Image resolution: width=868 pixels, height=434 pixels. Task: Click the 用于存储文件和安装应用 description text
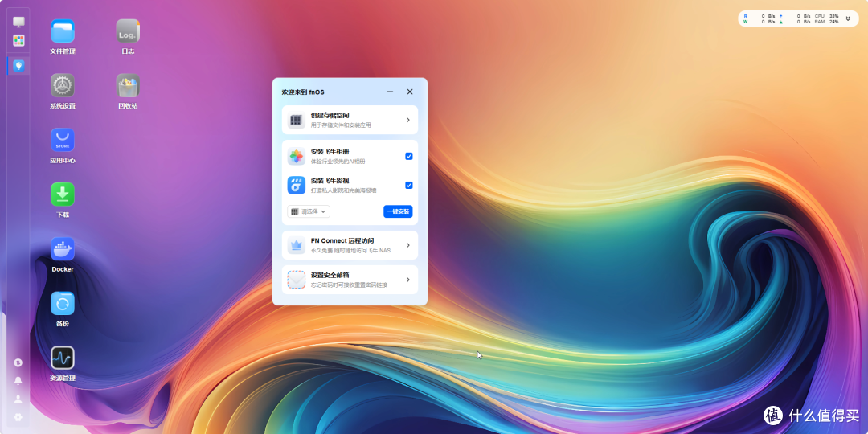point(341,125)
